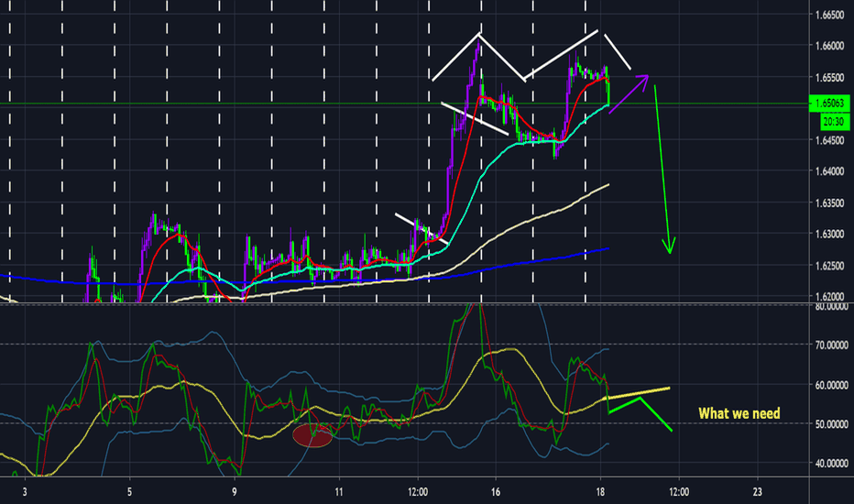Screen dimensions: 854x504
Task: Select date label 11 on time axis
Action: 339,492
